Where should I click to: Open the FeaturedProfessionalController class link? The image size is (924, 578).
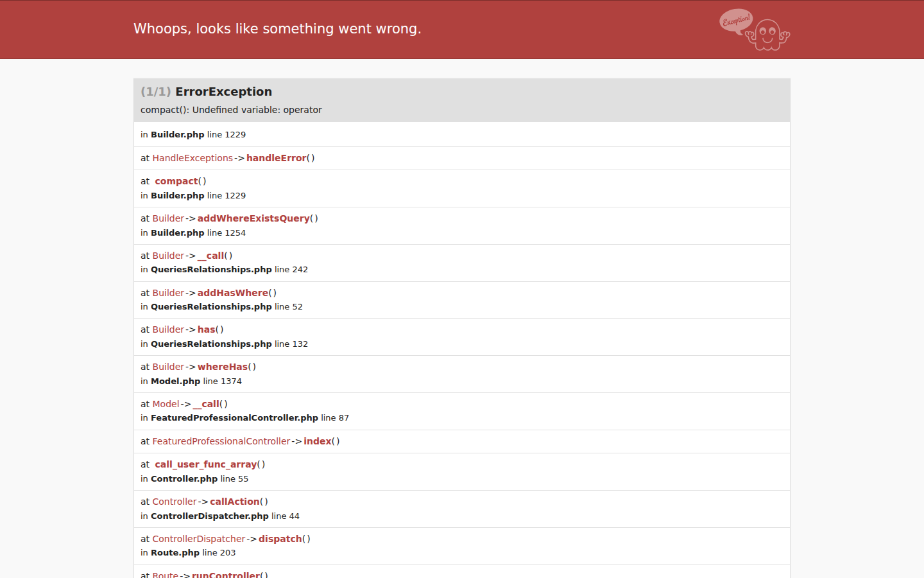click(221, 441)
